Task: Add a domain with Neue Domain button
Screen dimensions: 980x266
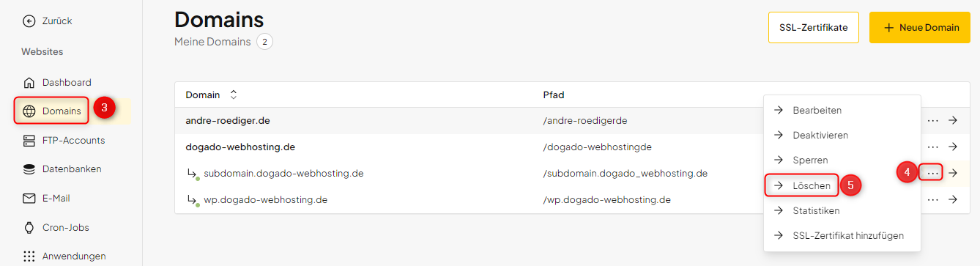Action: (x=919, y=28)
